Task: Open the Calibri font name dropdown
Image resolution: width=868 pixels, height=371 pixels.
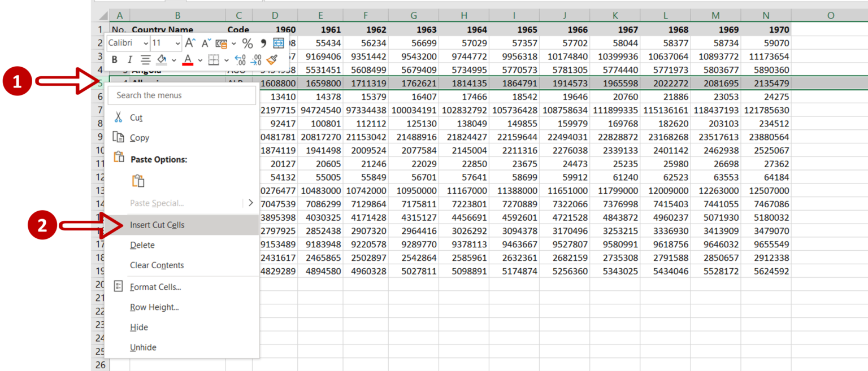Action: click(x=128, y=43)
